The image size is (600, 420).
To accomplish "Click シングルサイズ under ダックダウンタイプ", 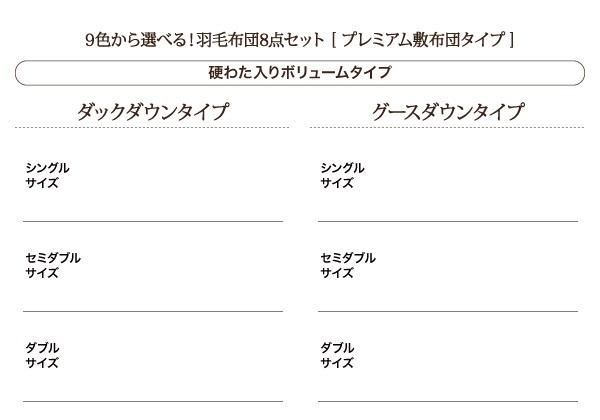I will (47, 175).
